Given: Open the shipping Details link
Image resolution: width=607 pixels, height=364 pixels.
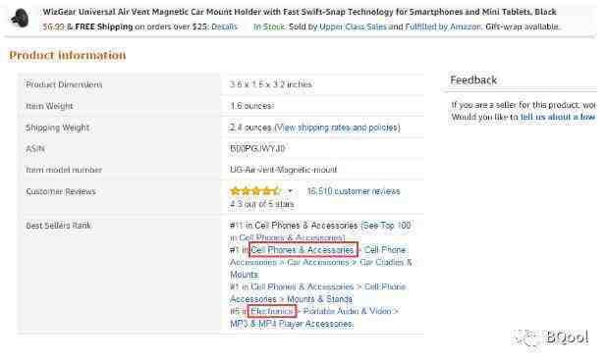Looking at the screenshot, I should [x=224, y=26].
